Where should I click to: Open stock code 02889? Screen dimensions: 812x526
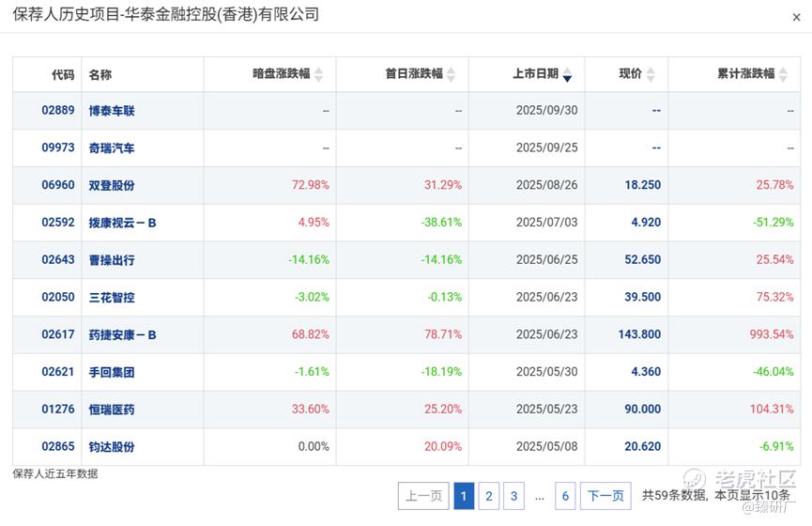coord(58,111)
